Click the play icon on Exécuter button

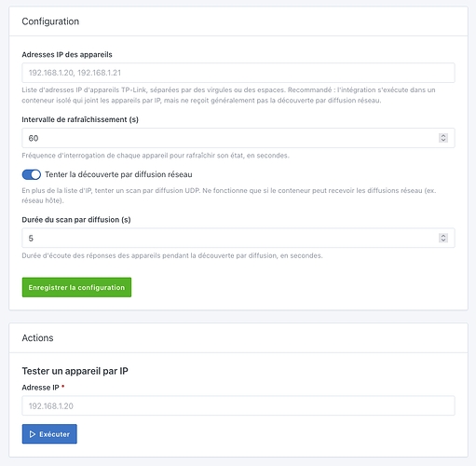[33, 434]
